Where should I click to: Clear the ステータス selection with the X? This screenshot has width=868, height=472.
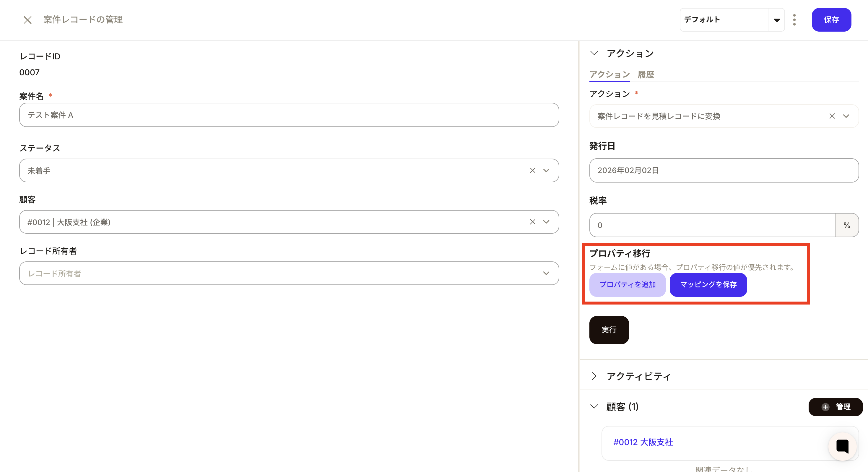pos(532,170)
